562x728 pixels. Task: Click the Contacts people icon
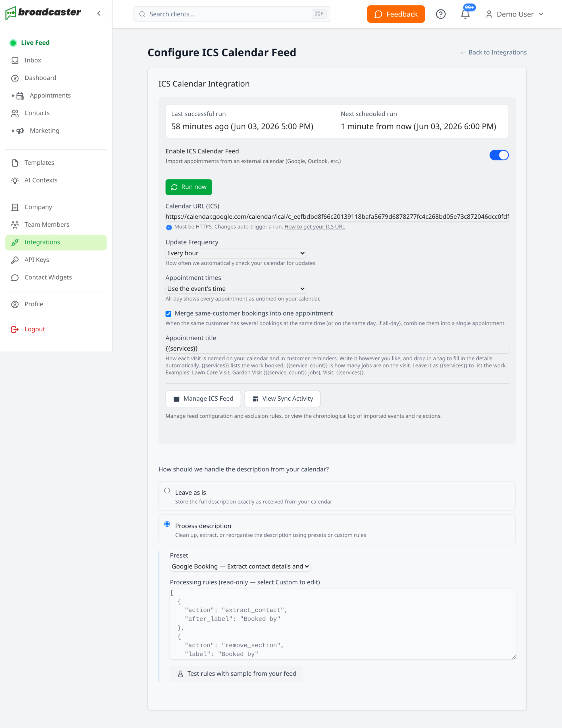pyautogui.click(x=15, y=113)
